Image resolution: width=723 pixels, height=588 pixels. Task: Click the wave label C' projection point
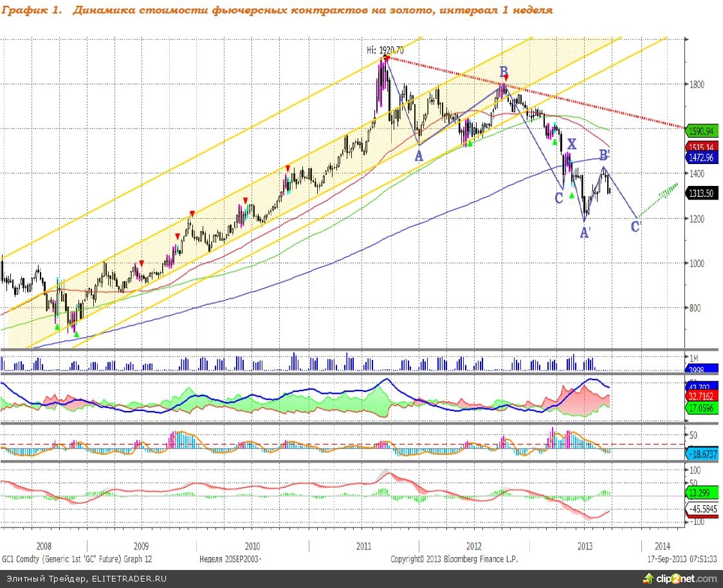click(x=636, y=226)
